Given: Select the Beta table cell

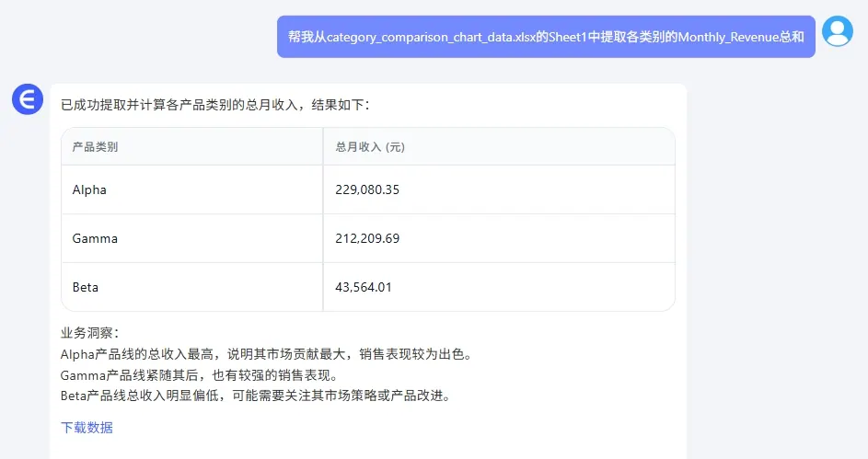Looking at the screenshot, I should coord(192,287).
